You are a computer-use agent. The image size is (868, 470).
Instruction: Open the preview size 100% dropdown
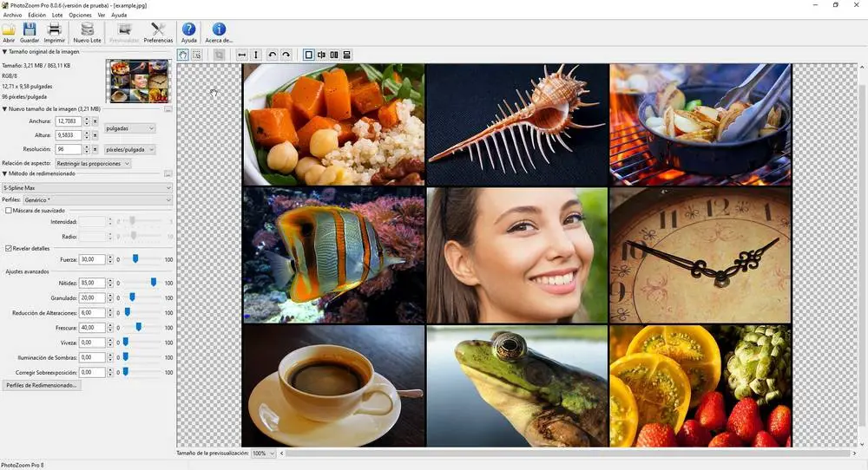point(263,454)
